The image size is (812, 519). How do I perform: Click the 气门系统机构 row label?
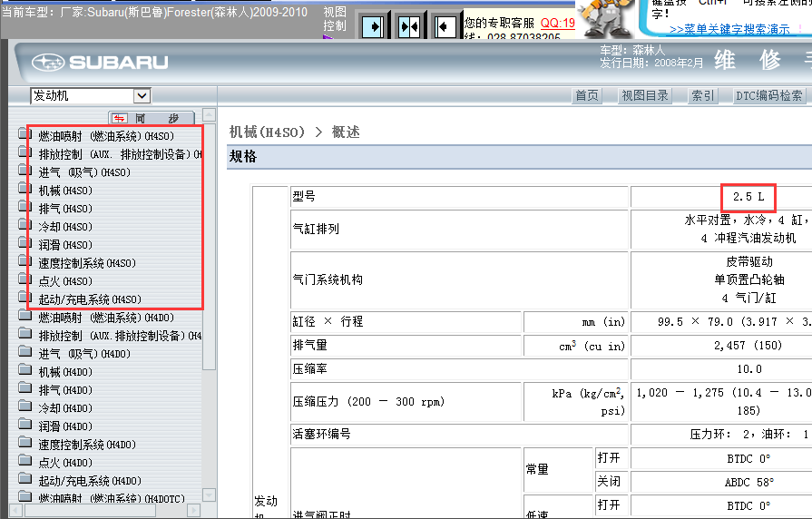328,279
